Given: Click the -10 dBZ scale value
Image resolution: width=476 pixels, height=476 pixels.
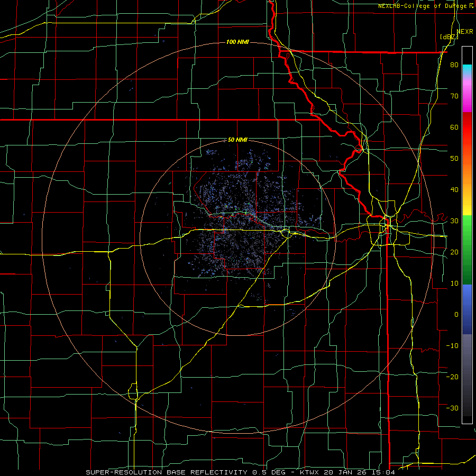Looking at the screenshot, I should 452,345.
